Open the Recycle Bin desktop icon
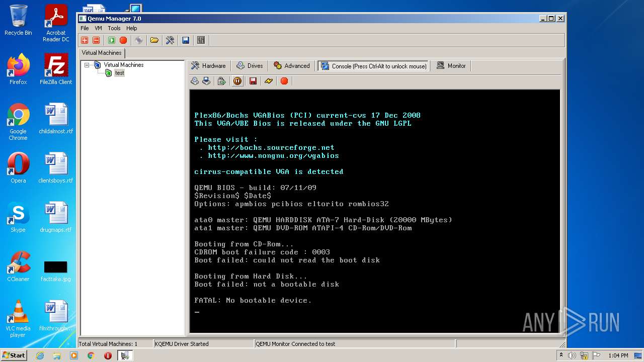Viewport: 644px width, 362px height. point(18,20)
